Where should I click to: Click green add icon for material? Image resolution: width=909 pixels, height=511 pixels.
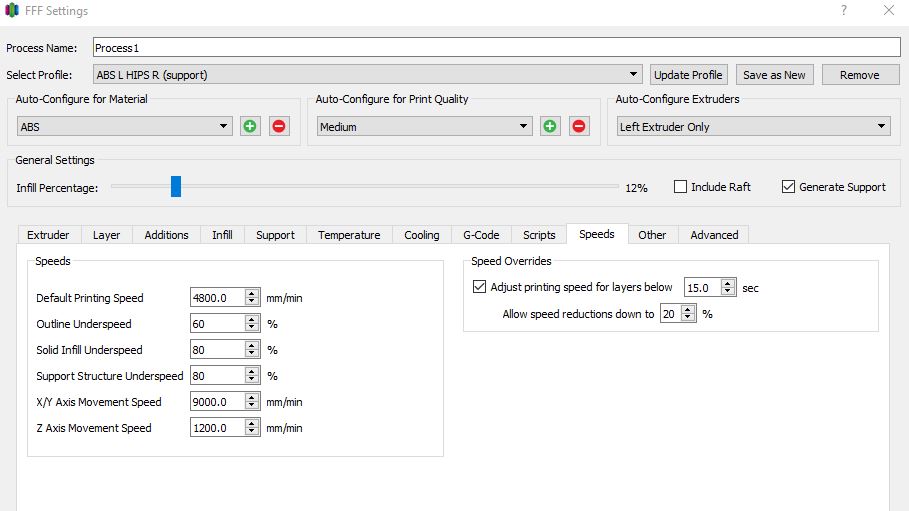[250, 126]
